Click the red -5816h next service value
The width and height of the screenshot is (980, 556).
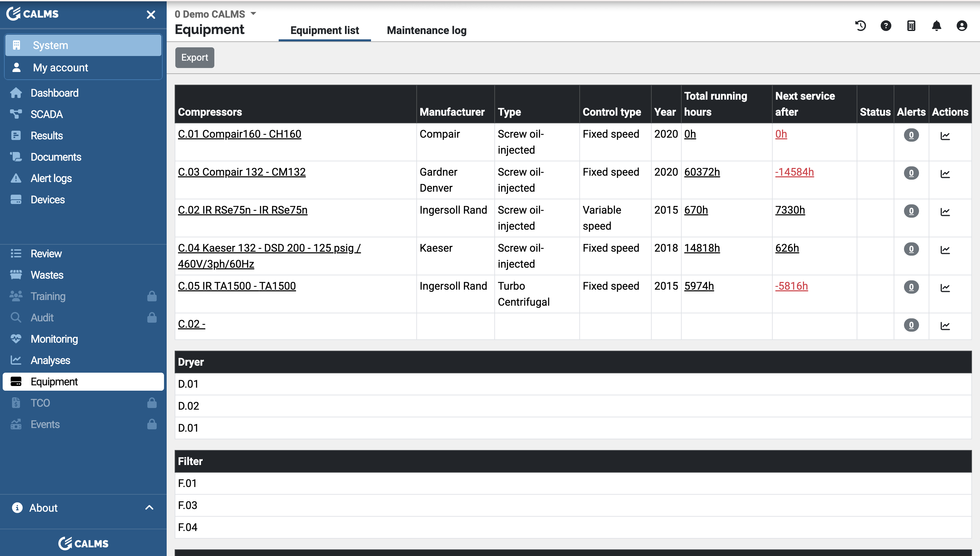[791, 286]
